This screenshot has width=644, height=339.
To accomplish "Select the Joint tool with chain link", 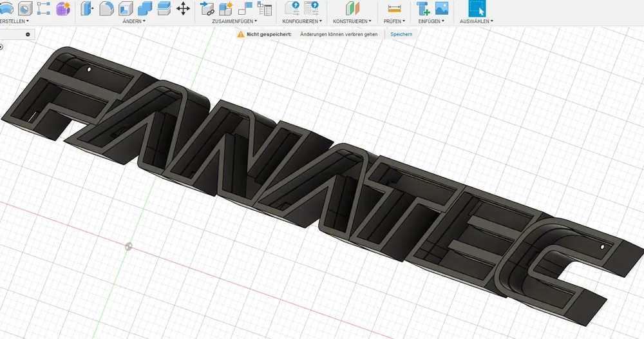I will (207, 8).
